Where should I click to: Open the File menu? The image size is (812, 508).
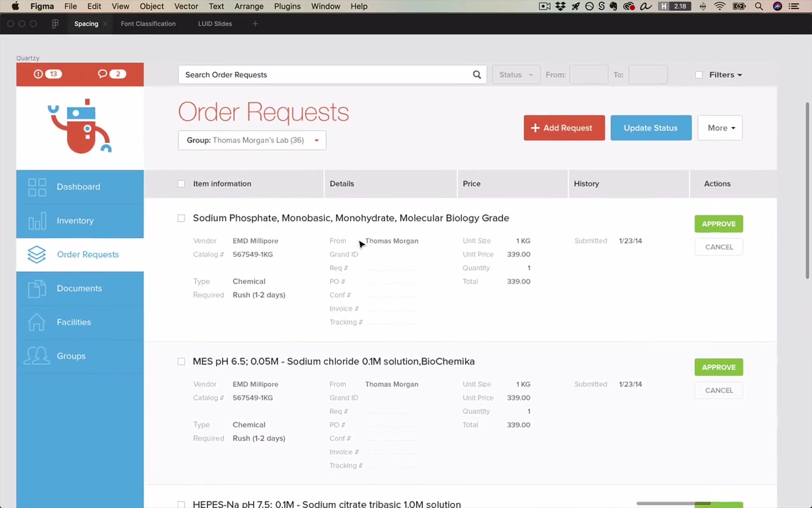70,6
